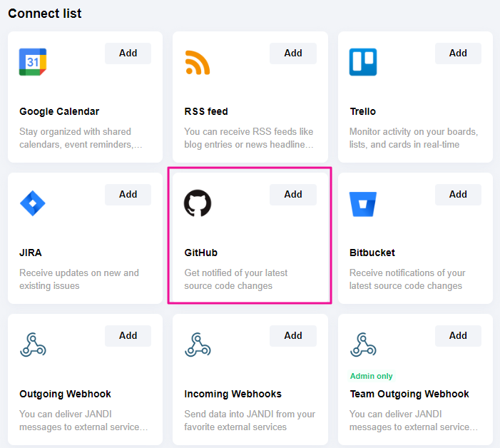The height and width of the screenshot is (448, 500).
Task: Add the Google Calendar integration
Action: (x=128, y=54)
